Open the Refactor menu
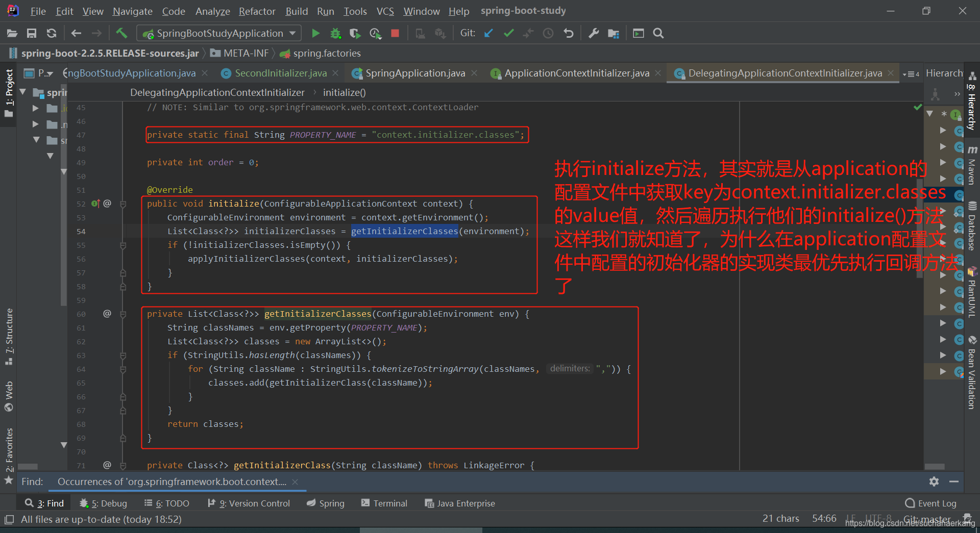Image resolution: width=980 pixels, height=533 pixels. tap(257, 11)
